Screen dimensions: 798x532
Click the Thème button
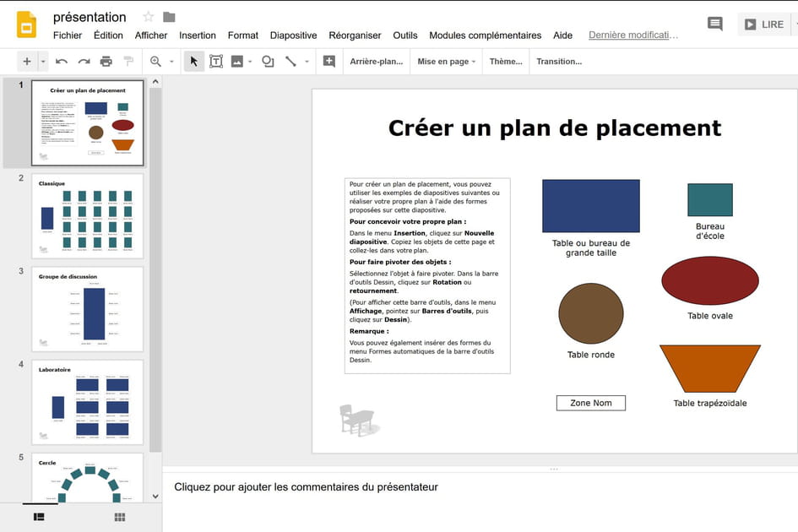tap(506, 62)
